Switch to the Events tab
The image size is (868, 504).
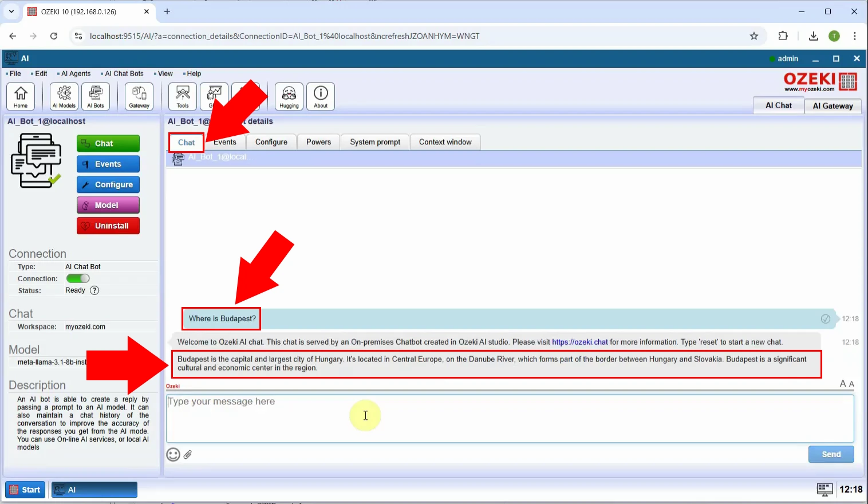coord(225,142)
